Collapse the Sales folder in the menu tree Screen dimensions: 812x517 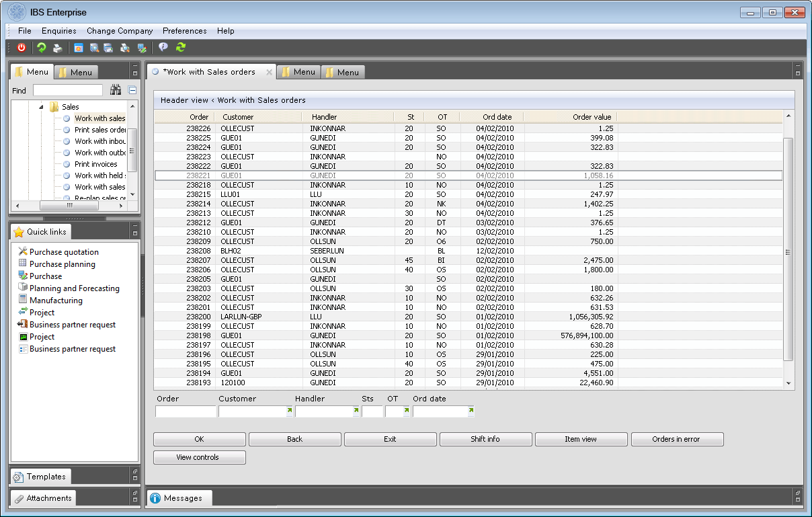tap(42, 106)
